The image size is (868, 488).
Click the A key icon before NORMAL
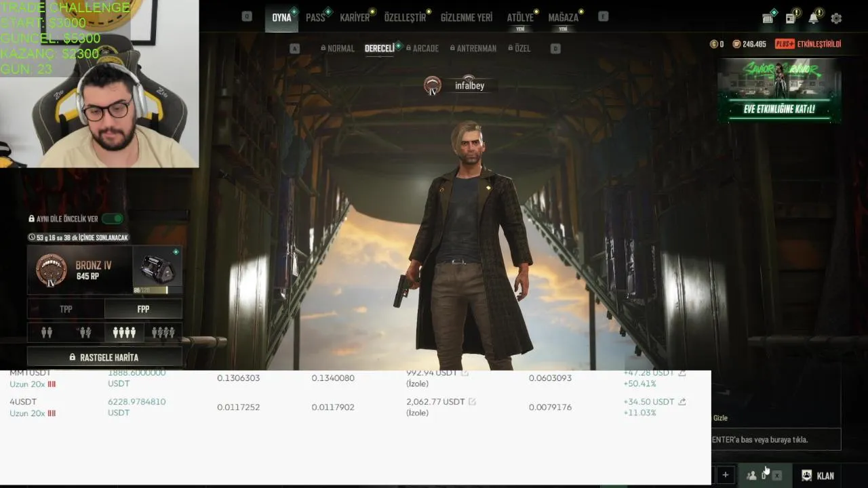(x=294, y=49)
